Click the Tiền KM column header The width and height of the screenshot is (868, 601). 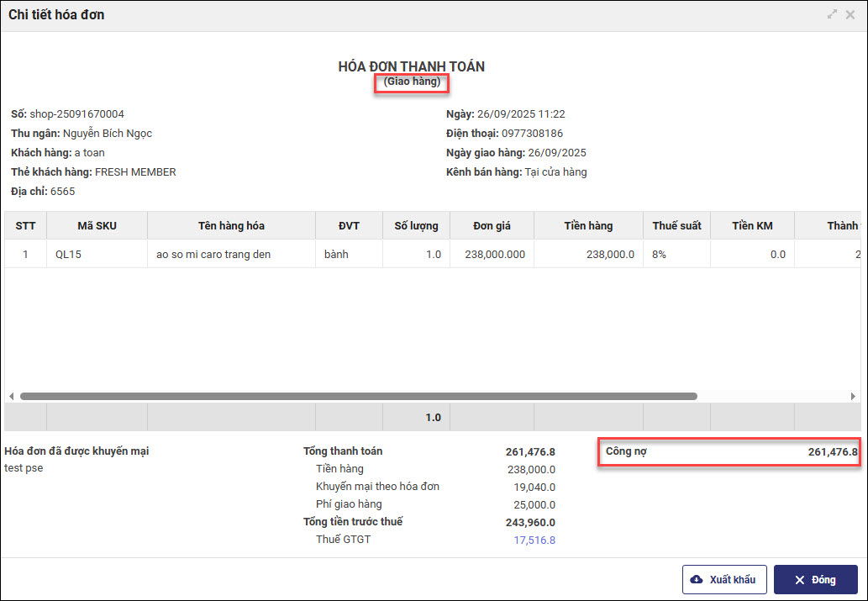752,225
